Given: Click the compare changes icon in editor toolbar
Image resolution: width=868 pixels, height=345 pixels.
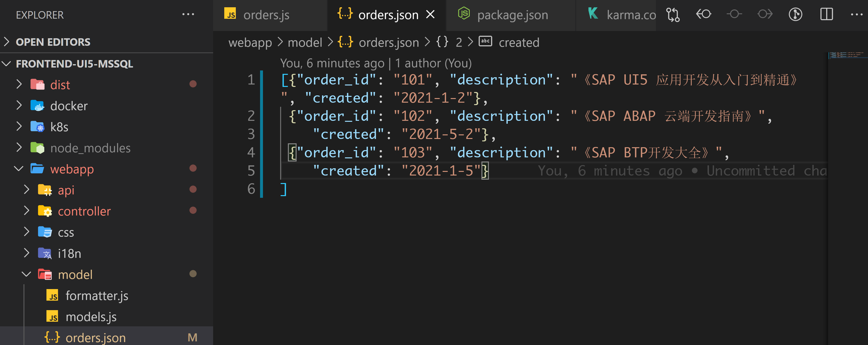Looking at the screenshot, I should coord(673,15).
